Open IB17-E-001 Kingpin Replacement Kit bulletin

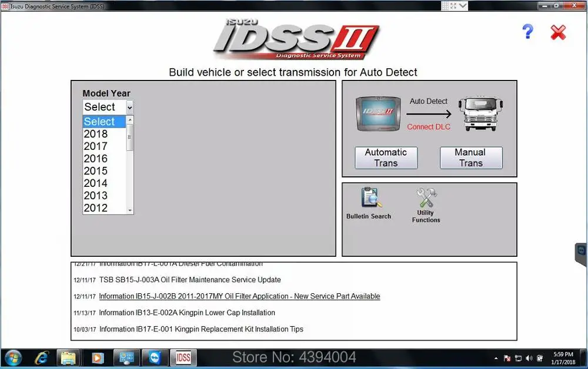pos(201,329)
